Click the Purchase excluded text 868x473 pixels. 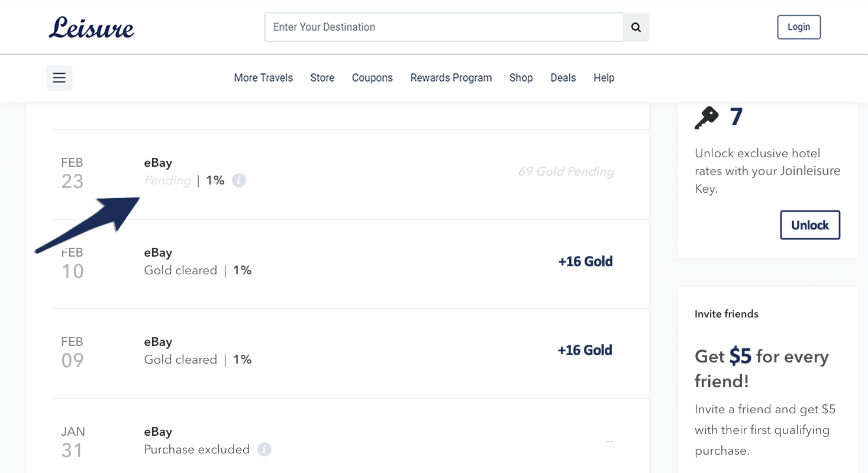[197, 449]
